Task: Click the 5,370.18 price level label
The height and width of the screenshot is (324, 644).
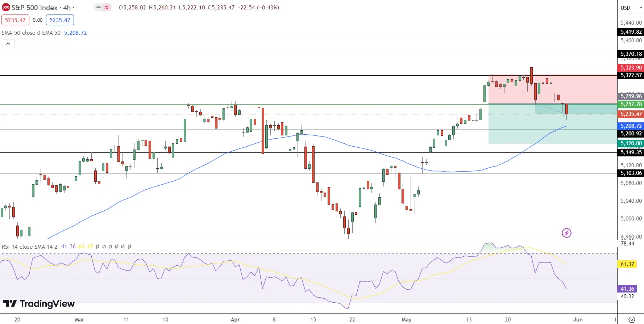Action: pyautogui.click(x=631, y=54)
